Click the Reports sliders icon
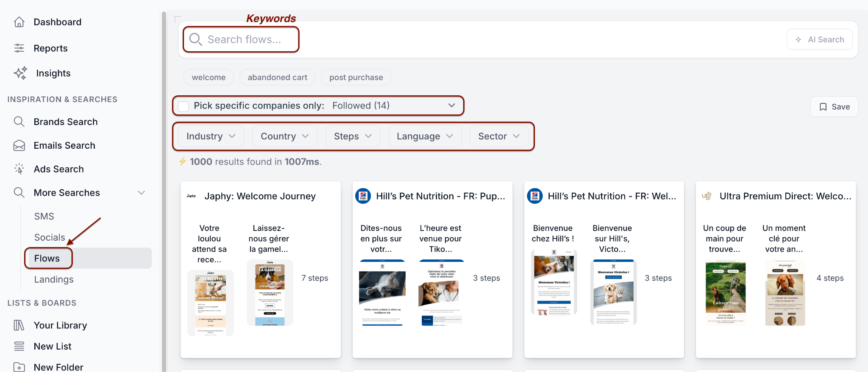The height and width of the screenshot is (372, 868). click(19, 48)
